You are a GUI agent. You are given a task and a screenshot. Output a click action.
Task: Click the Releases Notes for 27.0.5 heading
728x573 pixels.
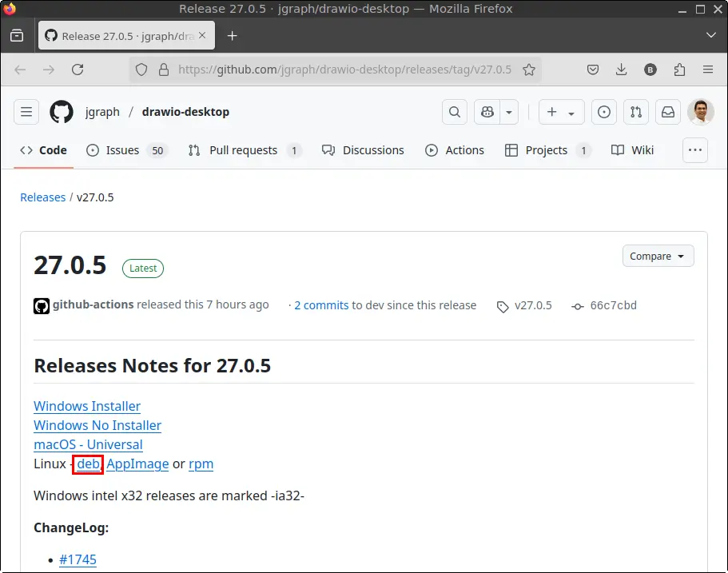point(153,366)
